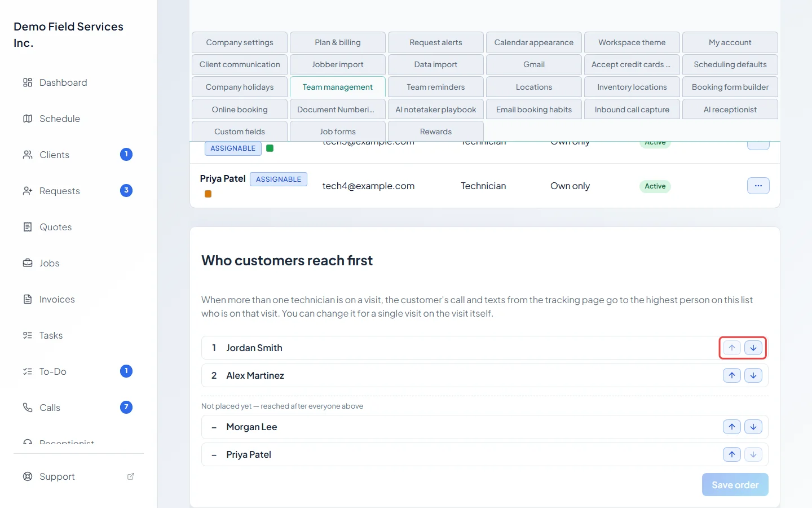
Task: Click the Requests person-plus icon
Action: click(x=28, y=191)
